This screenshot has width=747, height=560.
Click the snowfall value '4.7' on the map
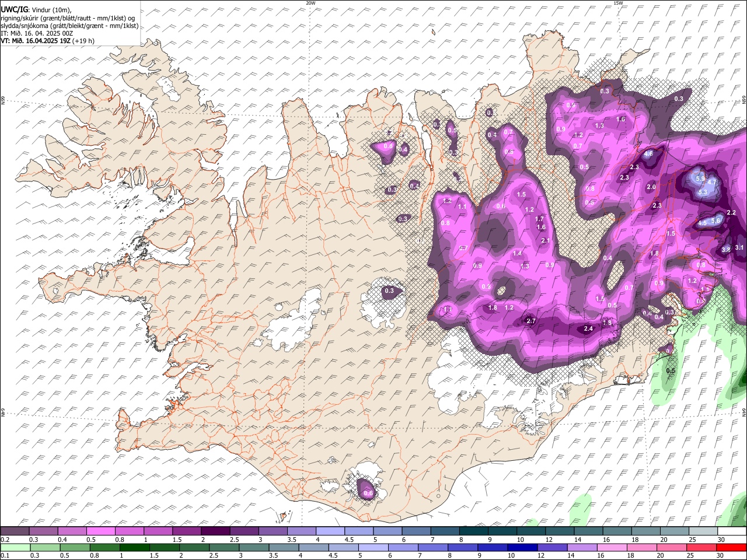point(711,183)
